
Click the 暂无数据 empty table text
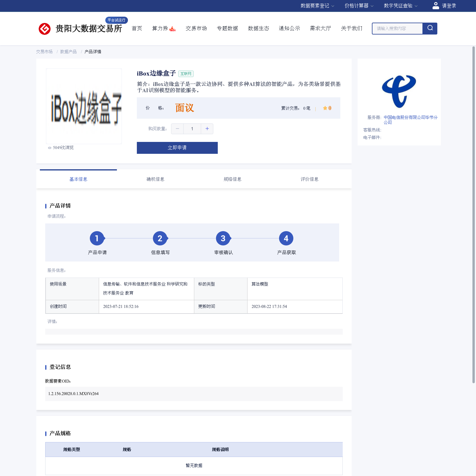[194, 466]
